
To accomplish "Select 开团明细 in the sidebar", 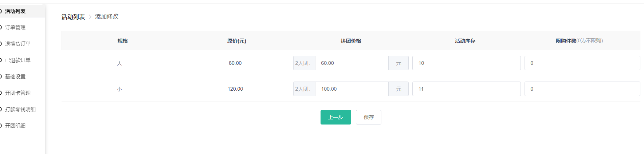I will click(x=15, y=126).
